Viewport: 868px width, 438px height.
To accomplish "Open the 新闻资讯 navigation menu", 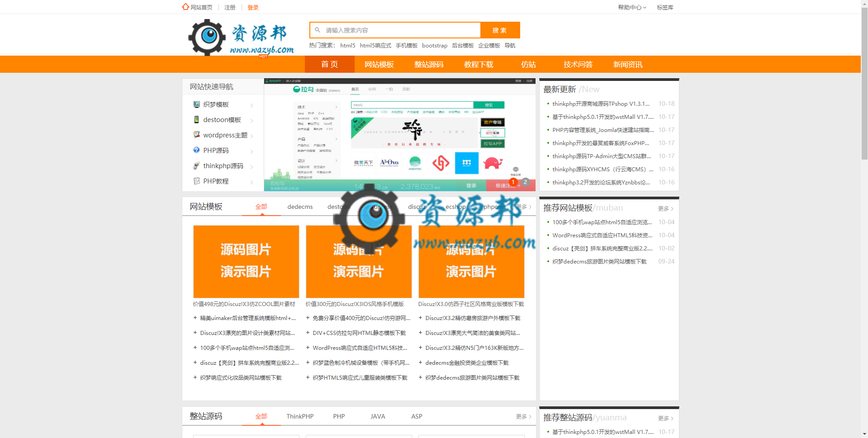I will pyautogui.click(x=628, y=64).
